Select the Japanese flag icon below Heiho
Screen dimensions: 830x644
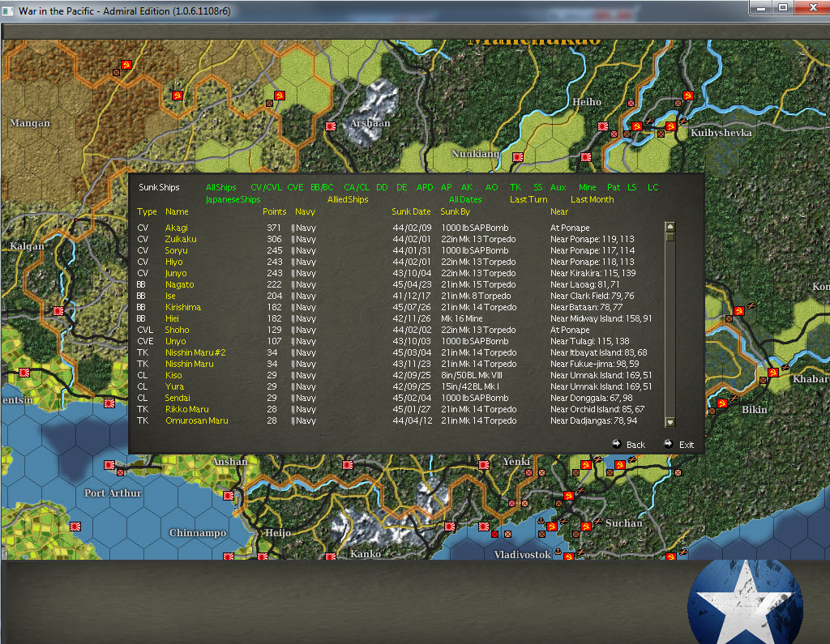pyautogui.click(x=602, y=126)
